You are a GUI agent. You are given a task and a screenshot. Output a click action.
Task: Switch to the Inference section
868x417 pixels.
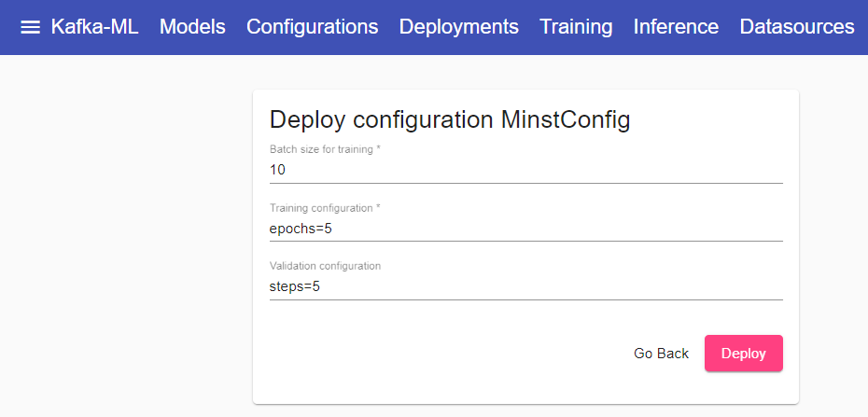676,26
